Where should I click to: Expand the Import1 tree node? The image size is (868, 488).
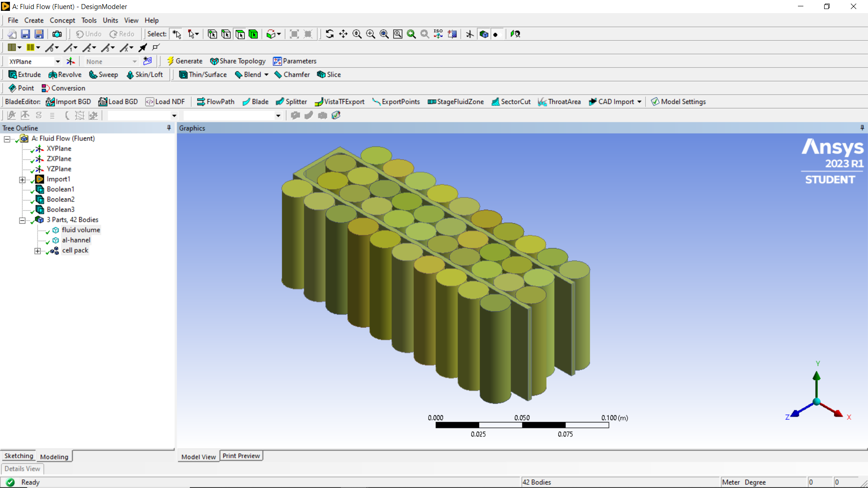pyautogui.click(x=22, y=179)
